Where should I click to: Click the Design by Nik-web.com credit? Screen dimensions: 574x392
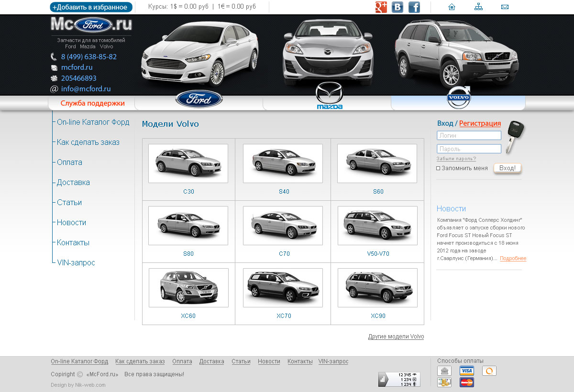click(78, 385)
